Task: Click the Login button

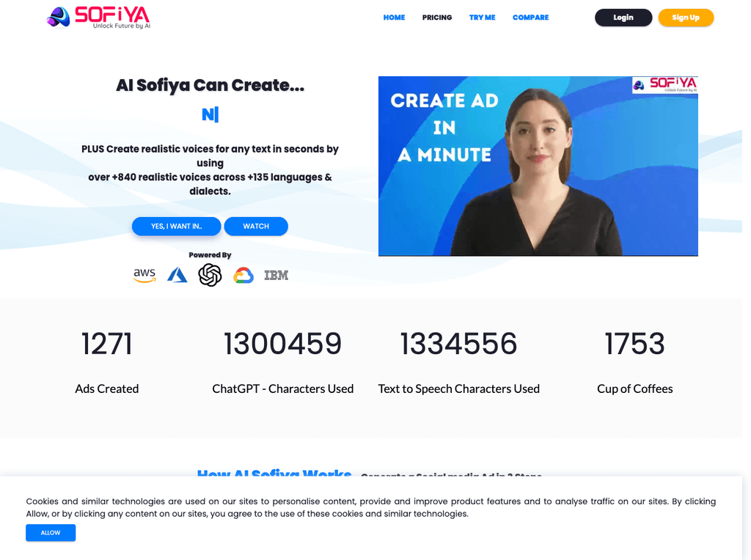Action: 623,18
